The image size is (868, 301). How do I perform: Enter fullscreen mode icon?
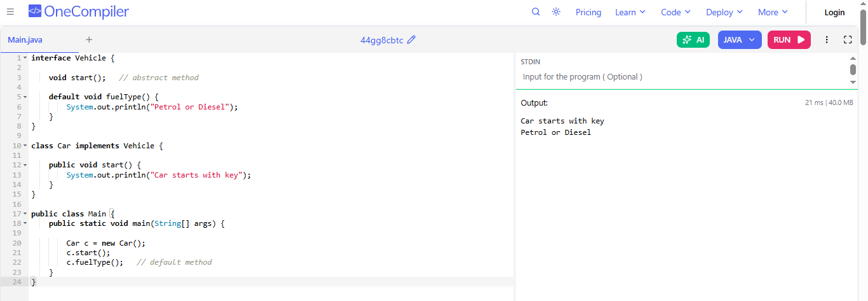coord(848,39)
